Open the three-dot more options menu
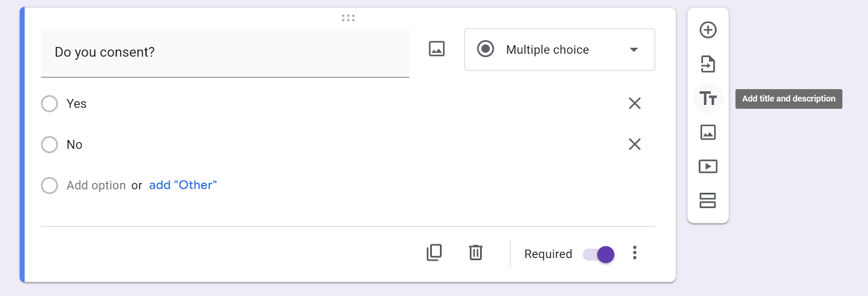The width and height of the screenshot is (868, 296). click(x=635, y=253)
